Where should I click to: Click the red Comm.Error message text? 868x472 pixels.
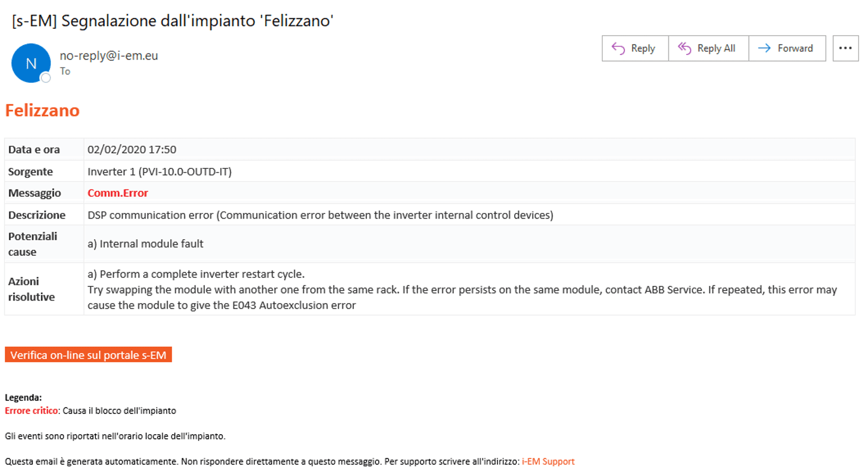(x=118, y=193)
